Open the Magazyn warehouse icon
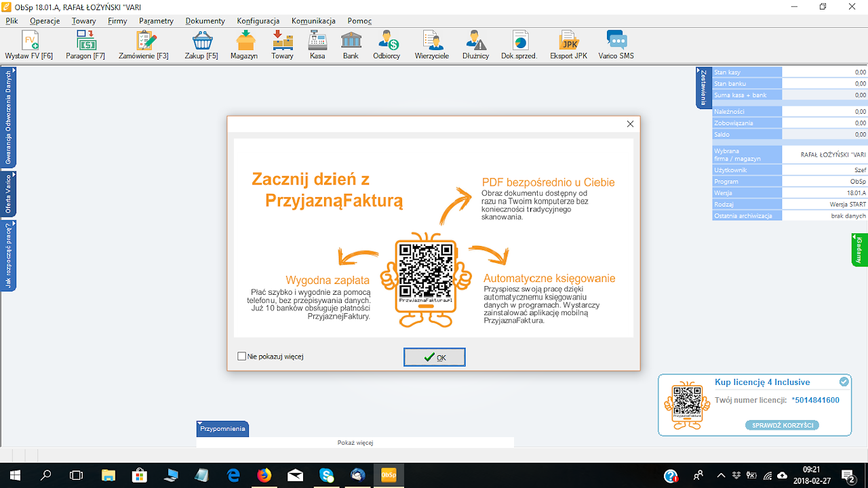The height and width of the screenshot is (488, 868). (x=244, y=45)
